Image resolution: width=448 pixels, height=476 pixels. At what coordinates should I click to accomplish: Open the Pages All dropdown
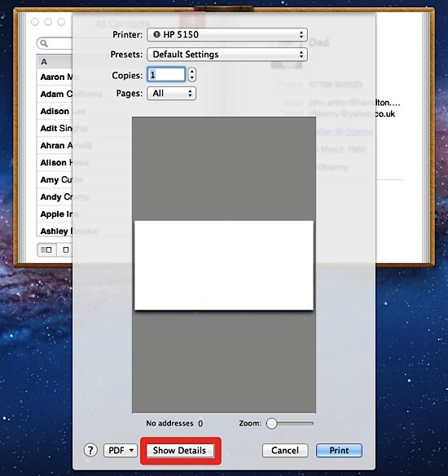coord(172,94)
